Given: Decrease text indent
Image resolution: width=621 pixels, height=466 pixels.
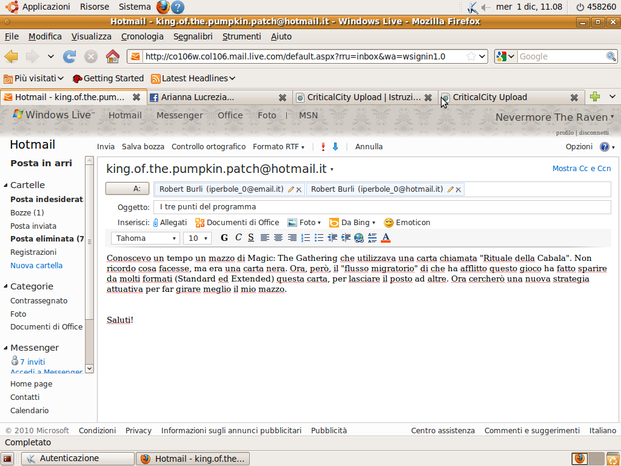Looking at the screenshot, I should pos(332,238).
